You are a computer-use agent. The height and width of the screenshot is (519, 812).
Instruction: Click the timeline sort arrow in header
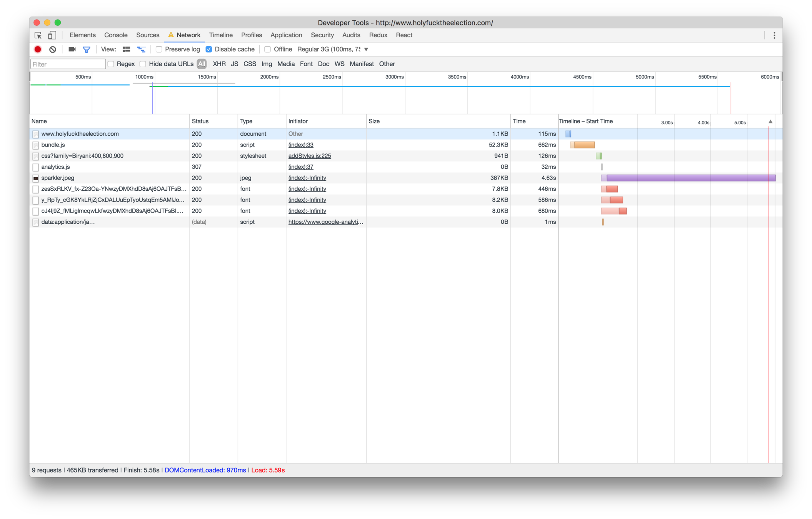tap(770, 121)
